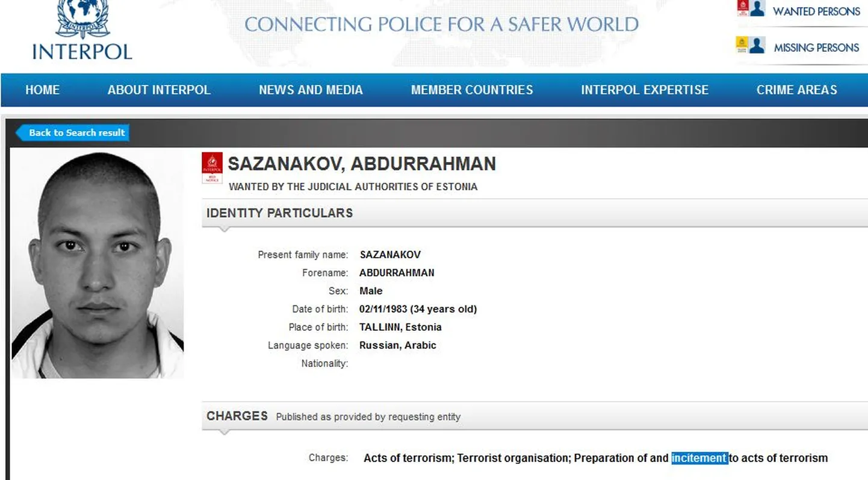Viewport: 868px width, 480px height.
Task: Click the blue person icon beside Missing Persons
Action: 757,45
